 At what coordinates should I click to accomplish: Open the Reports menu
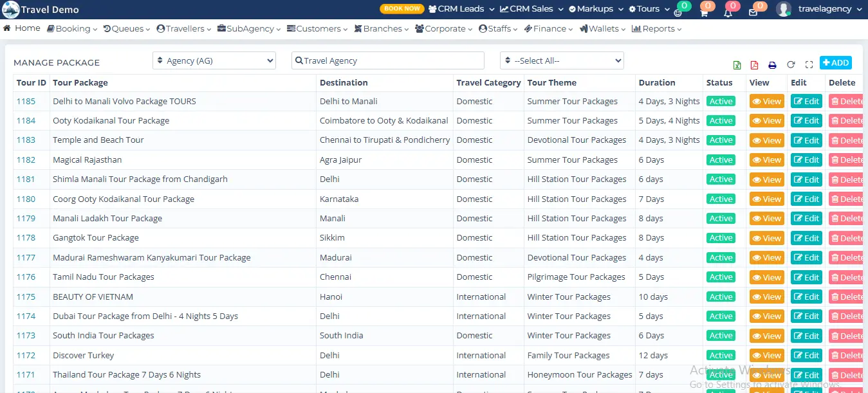pos(656,28)
